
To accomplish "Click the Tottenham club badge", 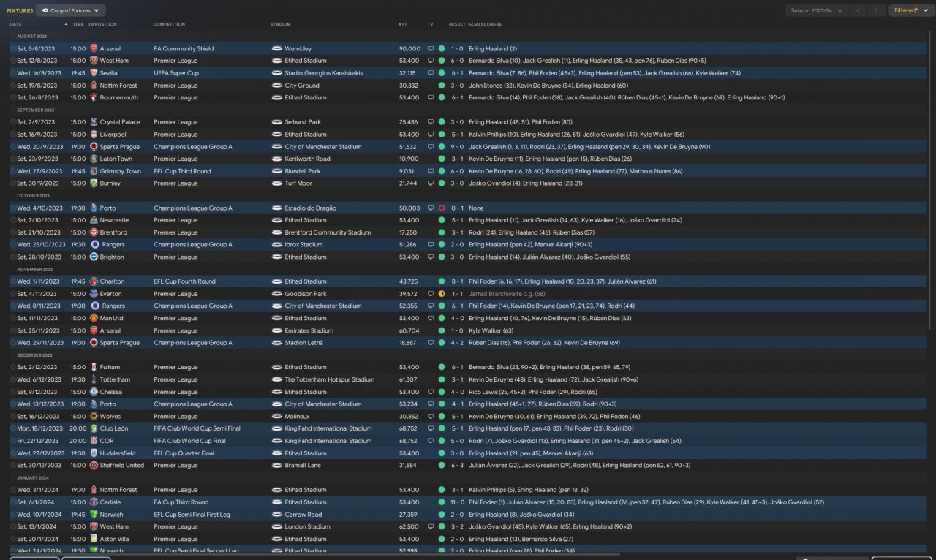I will tap(94, 379).
